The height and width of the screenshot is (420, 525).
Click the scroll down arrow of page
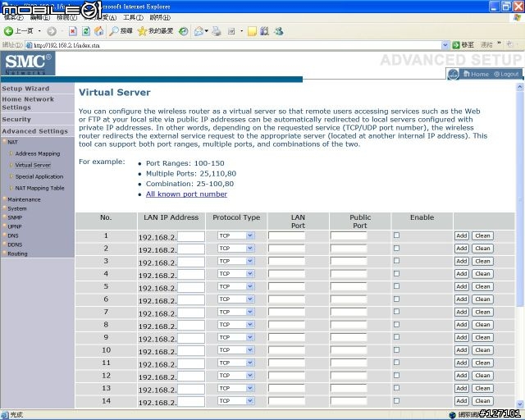(x=519, y=404)
